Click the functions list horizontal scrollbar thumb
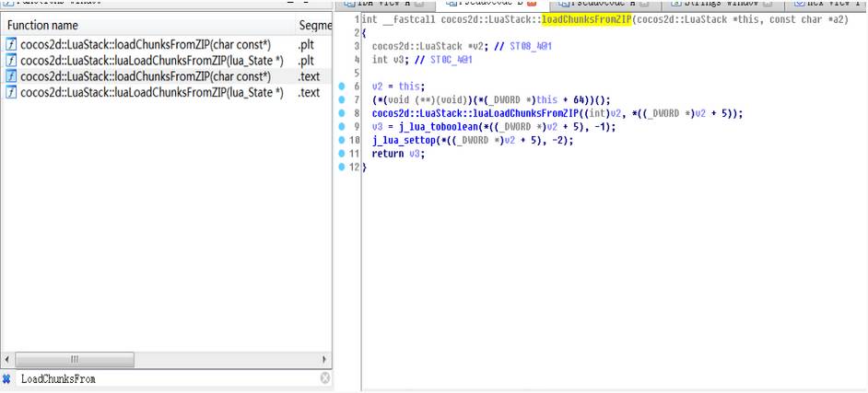Screen dimensions: 868x393 click(74, 360)
